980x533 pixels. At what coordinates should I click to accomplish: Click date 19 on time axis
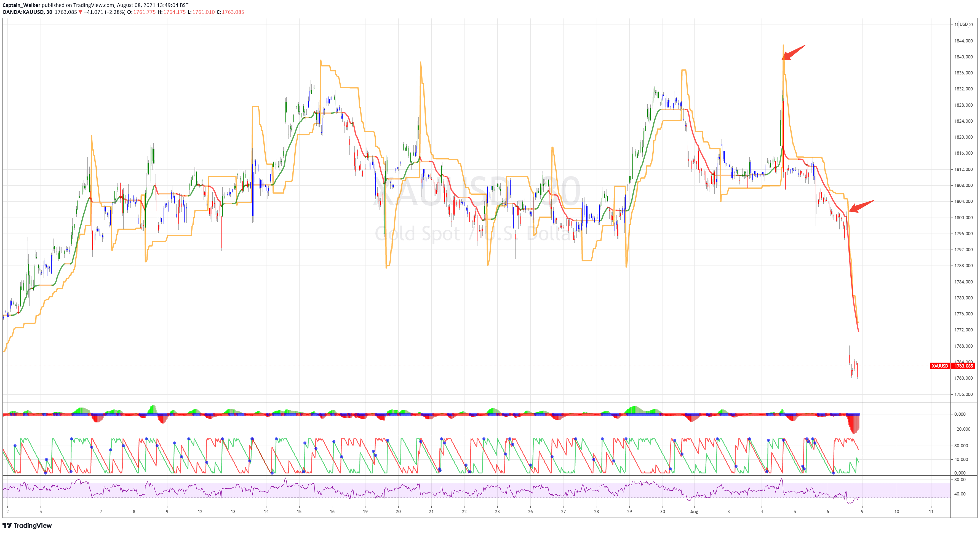[365, 511]
